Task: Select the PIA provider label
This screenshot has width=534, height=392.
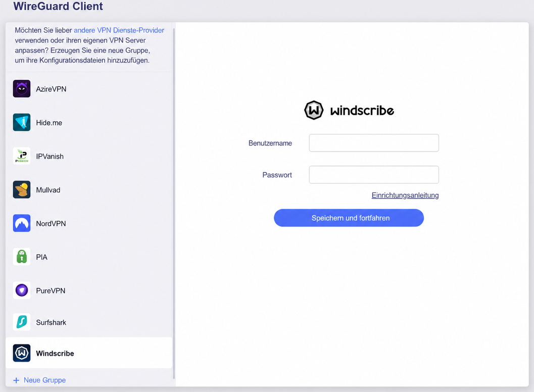Action: coord(41,257)
